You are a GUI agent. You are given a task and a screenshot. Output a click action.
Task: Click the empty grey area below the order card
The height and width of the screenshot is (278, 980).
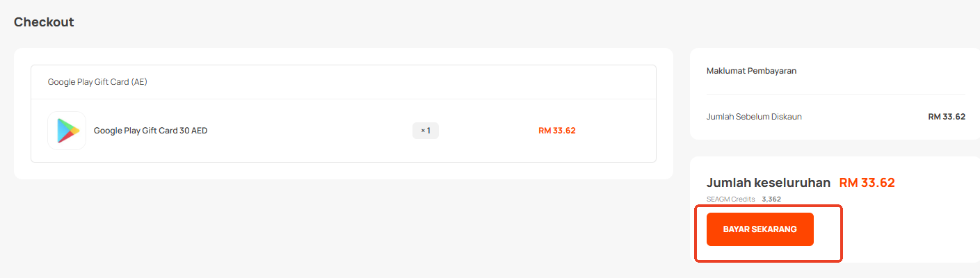point(341,229)
